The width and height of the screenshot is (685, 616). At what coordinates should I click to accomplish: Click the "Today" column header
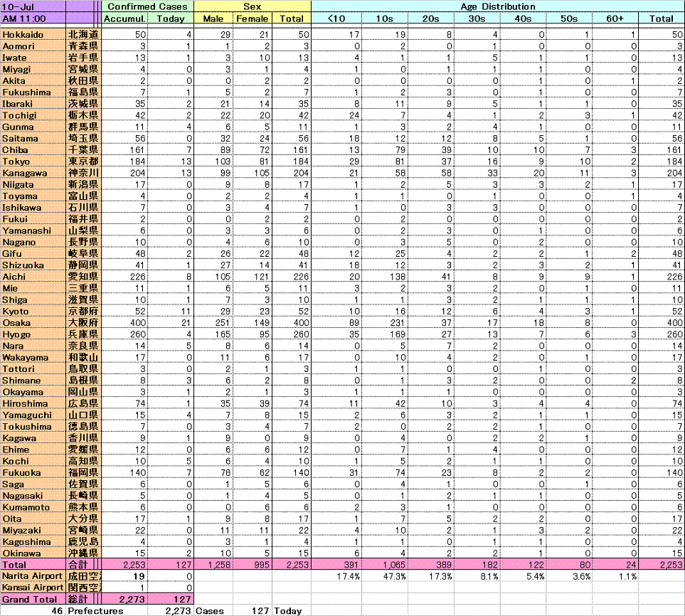(x=170, y=18)
